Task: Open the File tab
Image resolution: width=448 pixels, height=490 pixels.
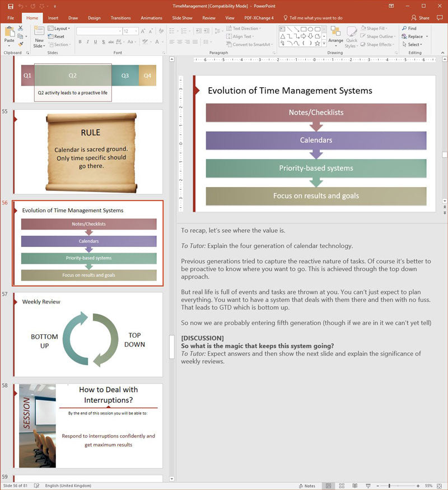Action: click(11, 18)
